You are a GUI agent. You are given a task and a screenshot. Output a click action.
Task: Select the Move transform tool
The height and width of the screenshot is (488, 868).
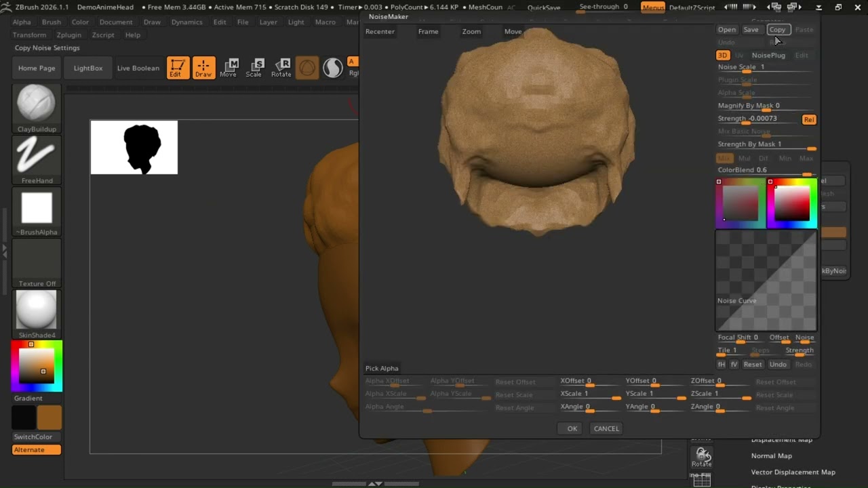point(229,68)
